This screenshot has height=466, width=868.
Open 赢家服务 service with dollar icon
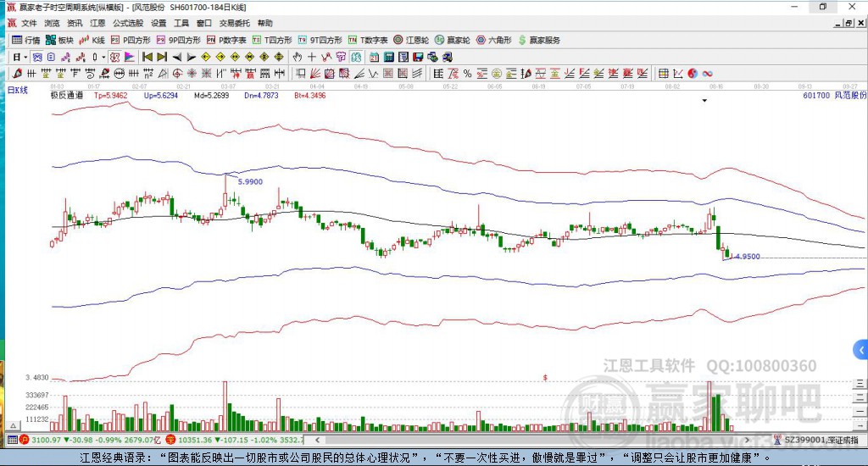[x=539, y=40]
